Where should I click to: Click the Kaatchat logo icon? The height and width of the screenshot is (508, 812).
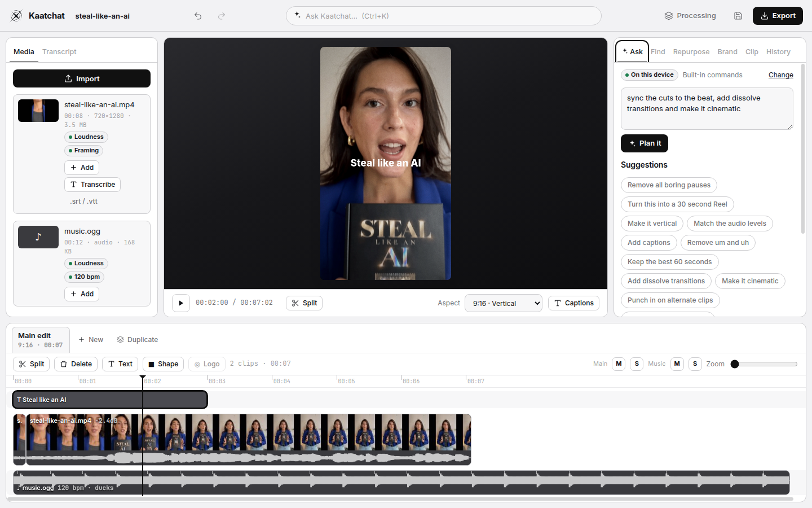click(16, 16)
